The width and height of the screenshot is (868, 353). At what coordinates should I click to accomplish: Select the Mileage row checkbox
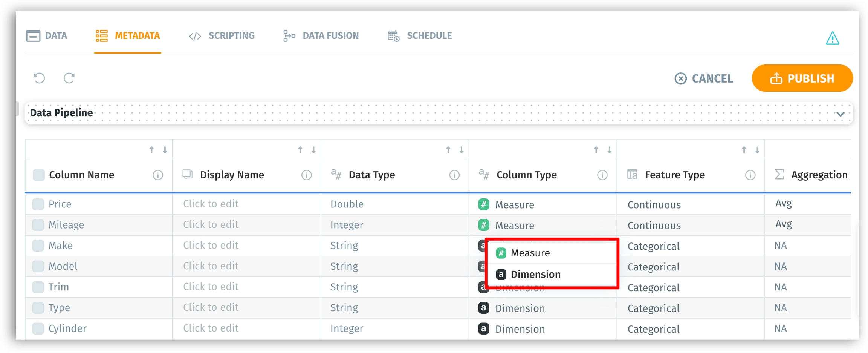pyautogui.click(x=38, y=225)
